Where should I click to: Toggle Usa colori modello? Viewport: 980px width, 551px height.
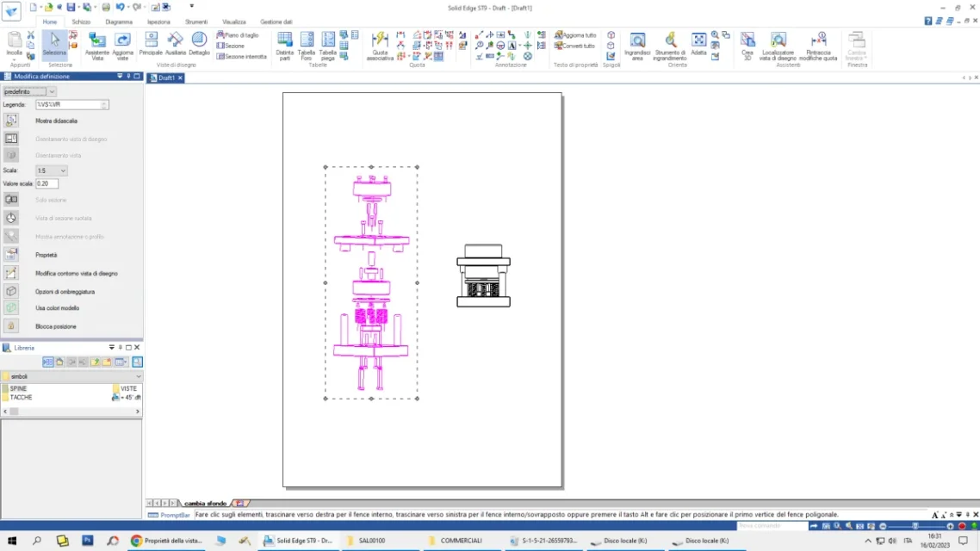pyautogui.click(x=11, y=308)
